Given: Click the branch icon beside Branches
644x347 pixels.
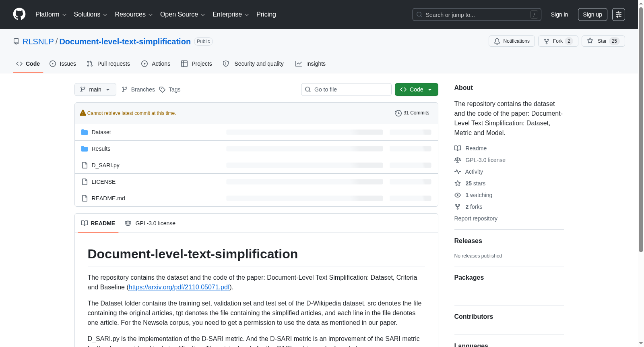Looking at the screenshot, I should (x=125, y=89).
